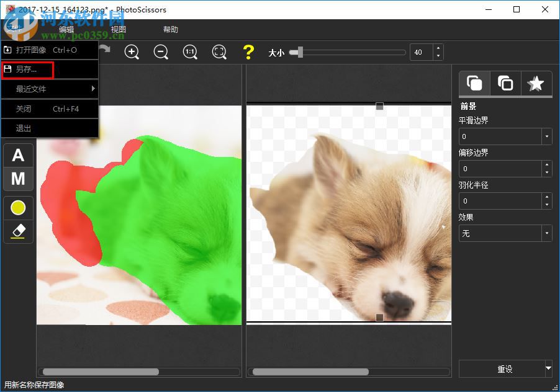Select the foreground marker tool (yellow circle)

(x=18, y=207)
